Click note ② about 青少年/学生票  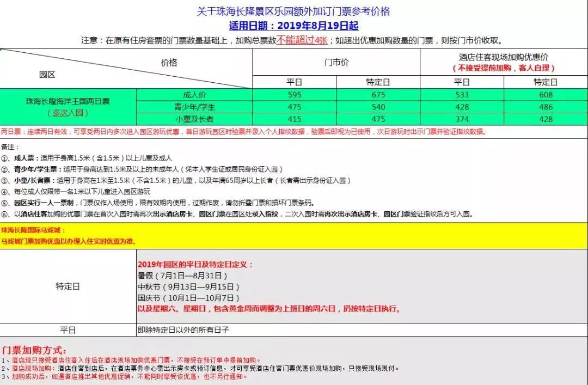pyautogui.click(x=142, y=169)
